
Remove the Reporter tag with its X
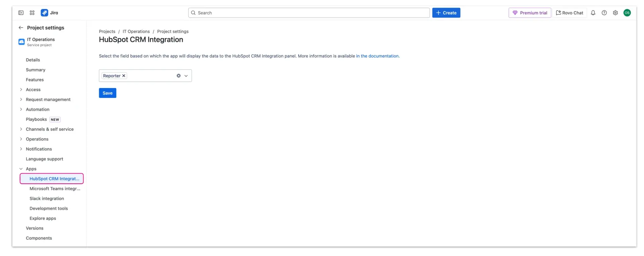click(124, 76)
